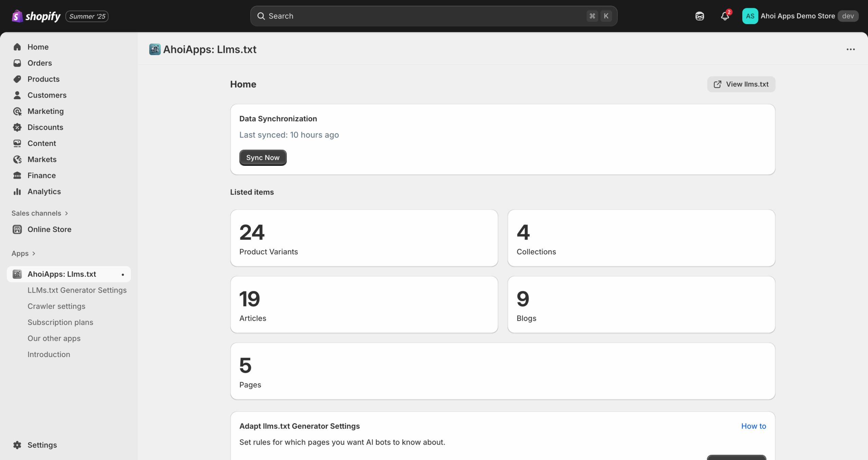The image size is (868, 460).
Task: Open LLMs.txt Generator Settings
Action: pos(77,290)
